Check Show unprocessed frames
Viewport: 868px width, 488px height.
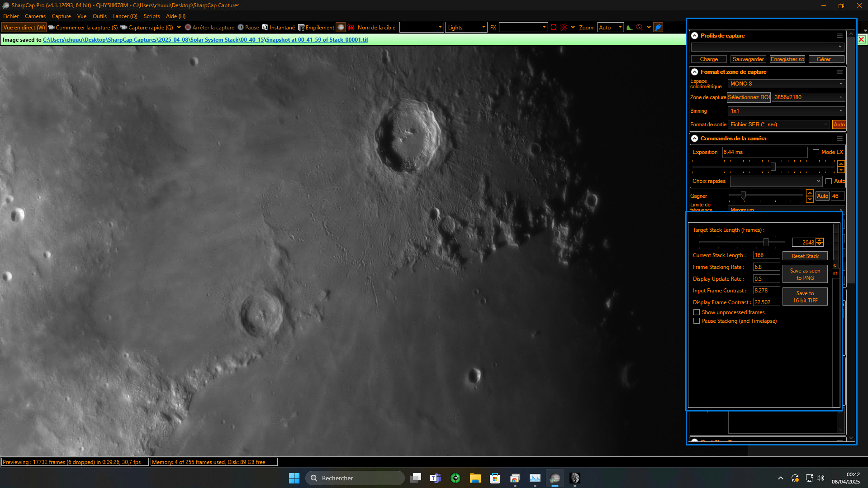click(x=697, y=312)
